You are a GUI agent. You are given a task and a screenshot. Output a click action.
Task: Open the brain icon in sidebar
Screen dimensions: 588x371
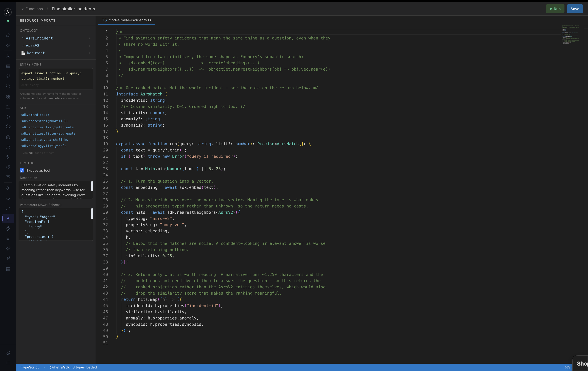click(x=8, y=127)
